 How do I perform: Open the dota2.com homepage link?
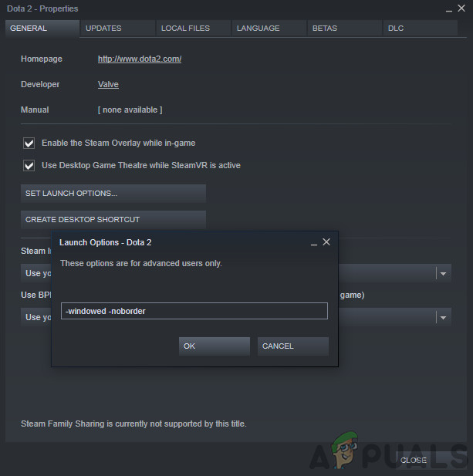tap(140, 59)
